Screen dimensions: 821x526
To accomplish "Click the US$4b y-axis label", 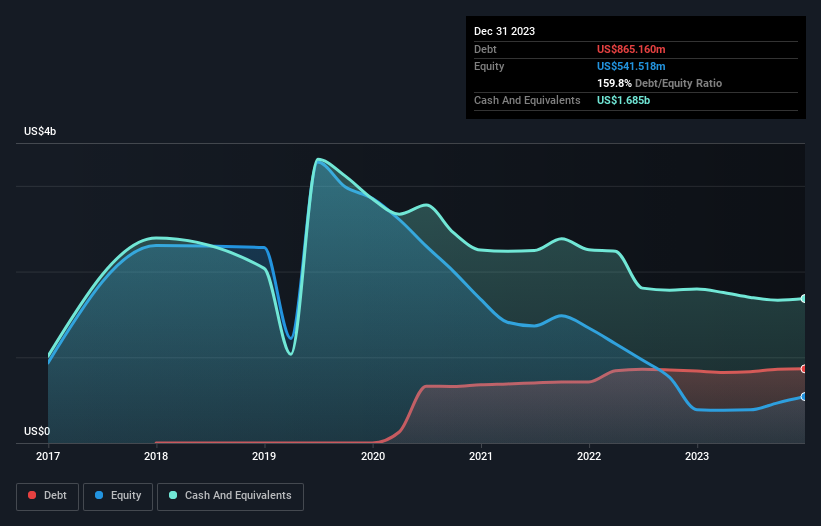I will tap(40, 131).
